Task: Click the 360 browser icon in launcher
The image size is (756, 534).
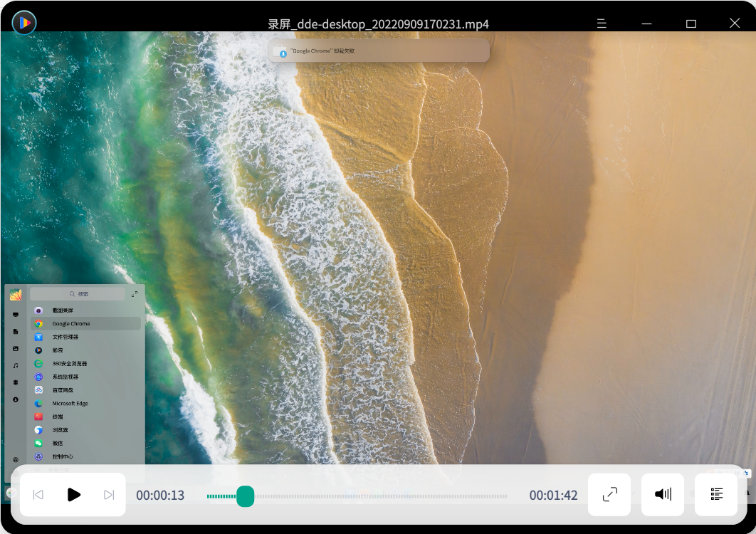Action: 39,364
